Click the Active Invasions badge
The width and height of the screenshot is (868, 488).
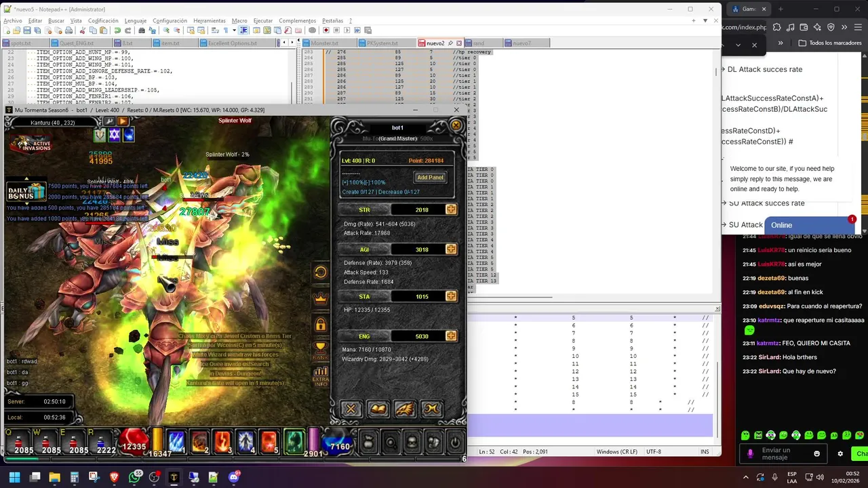click(31, 144)
